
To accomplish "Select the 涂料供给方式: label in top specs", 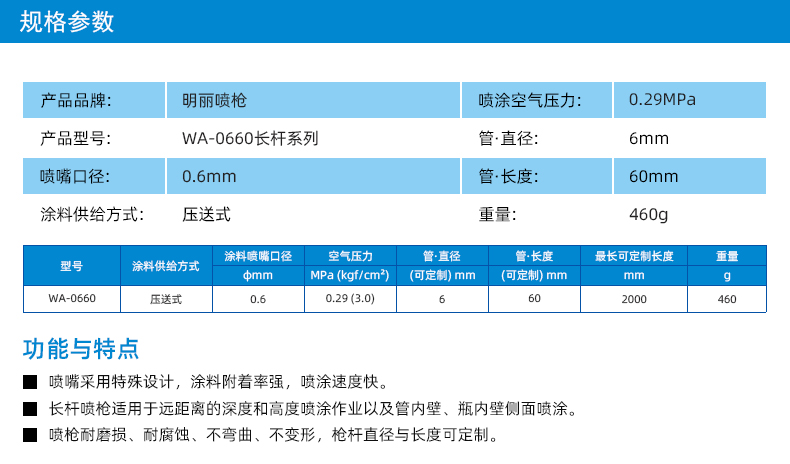I will (x=92, y=215).
